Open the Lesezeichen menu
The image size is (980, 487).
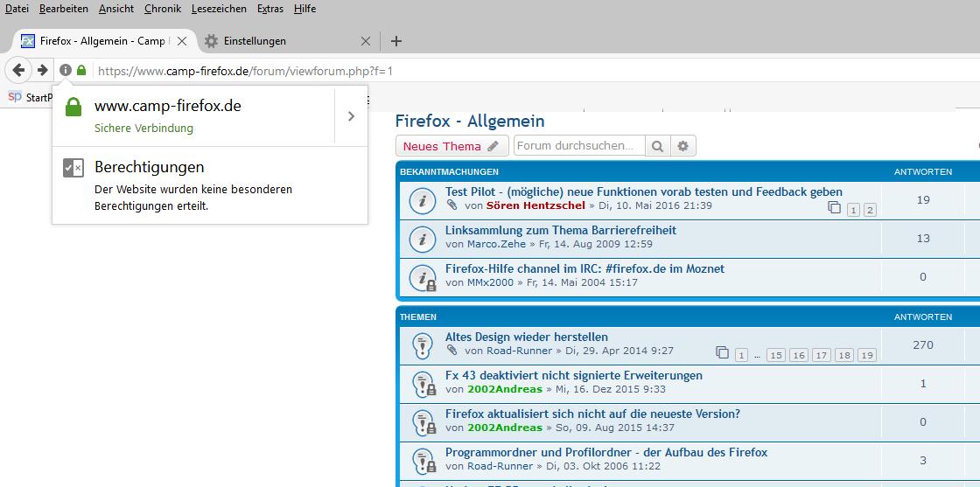(x=220, y=9)
